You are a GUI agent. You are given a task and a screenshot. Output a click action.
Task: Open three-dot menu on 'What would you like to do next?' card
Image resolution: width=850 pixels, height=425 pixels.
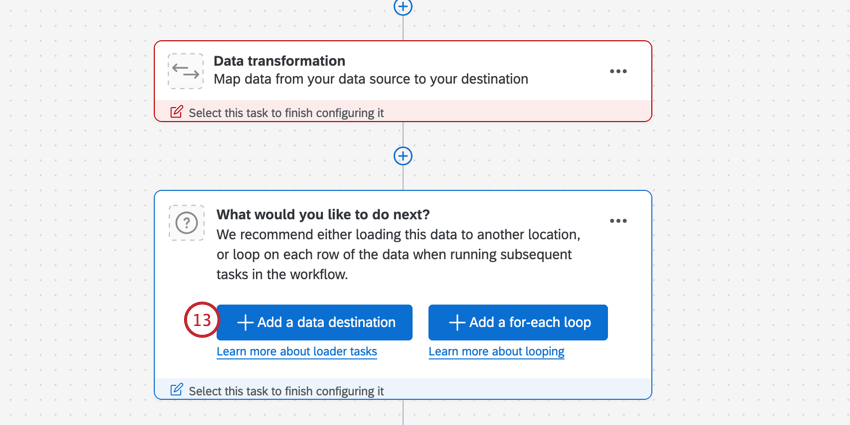pyautogui.click(x=618, y=221)
